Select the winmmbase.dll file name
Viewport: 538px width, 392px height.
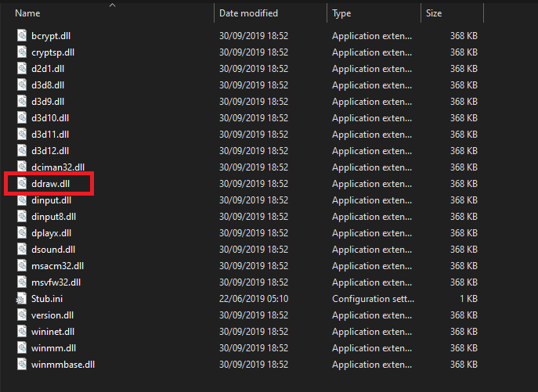click(x=63, y=365)
